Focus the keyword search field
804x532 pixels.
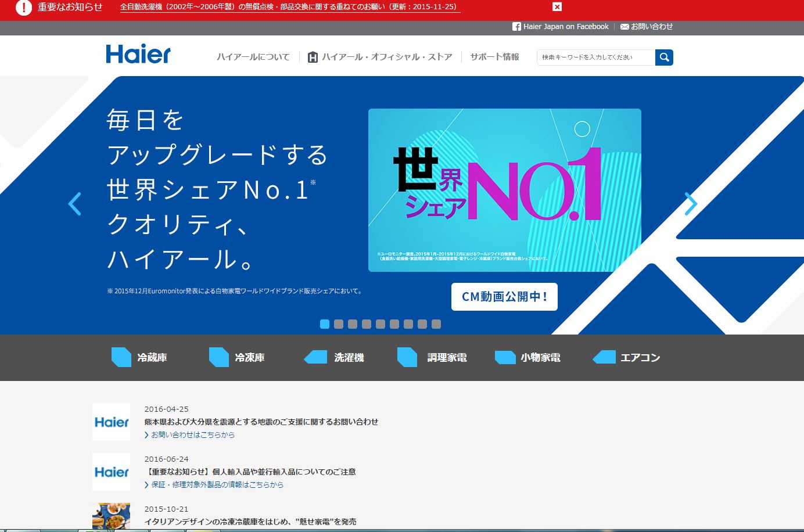(596, 57)
